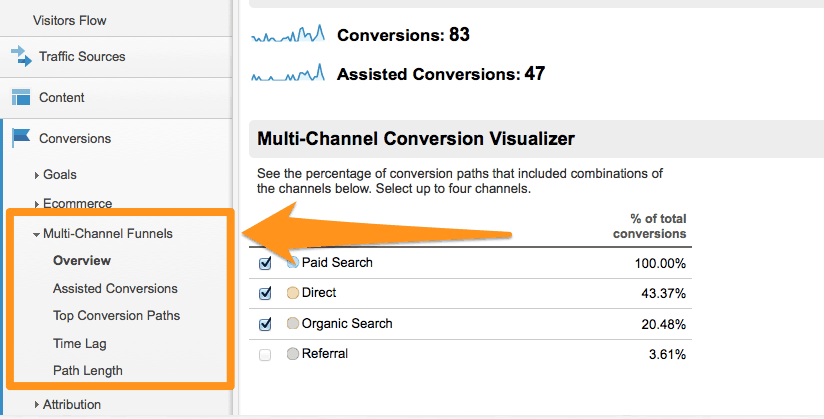Open the Path Length report

click(88, 371)
